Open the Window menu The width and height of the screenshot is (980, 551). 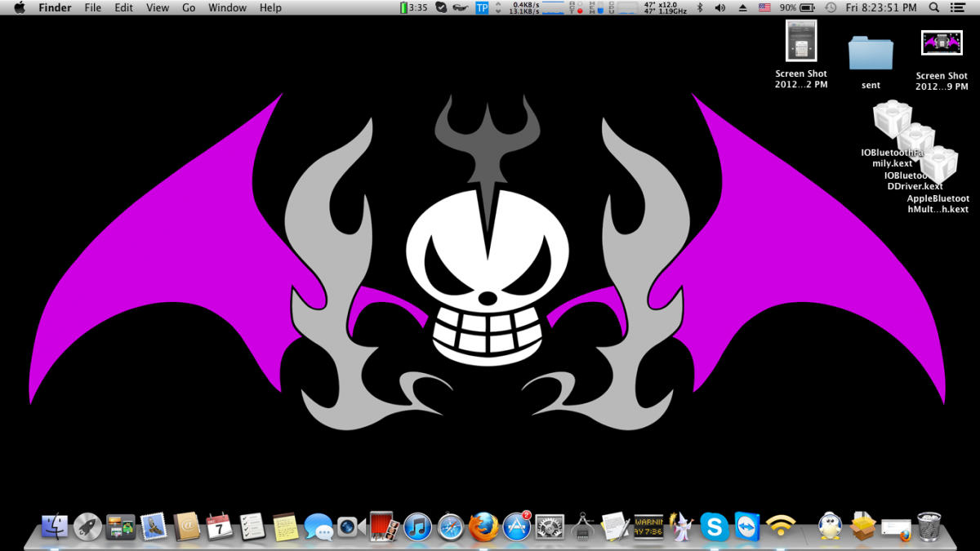(x=227, y=7)
